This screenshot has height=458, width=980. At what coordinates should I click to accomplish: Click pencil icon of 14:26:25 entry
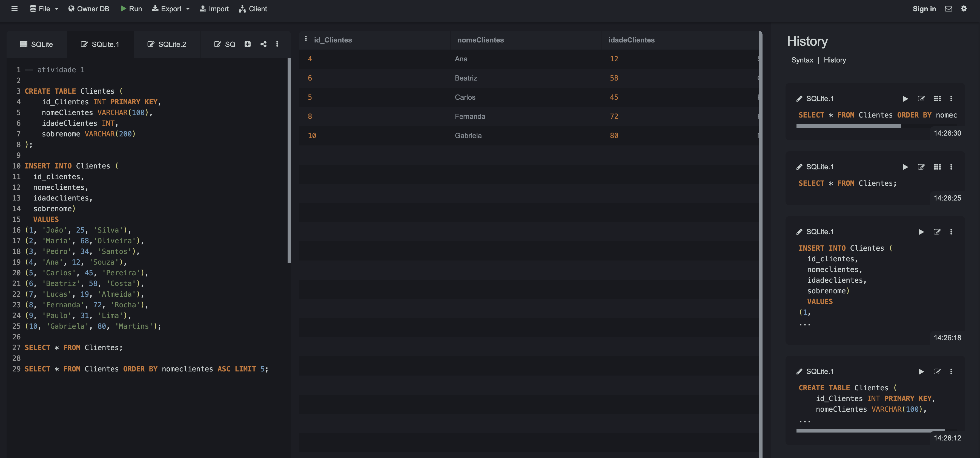pos(799,167)
